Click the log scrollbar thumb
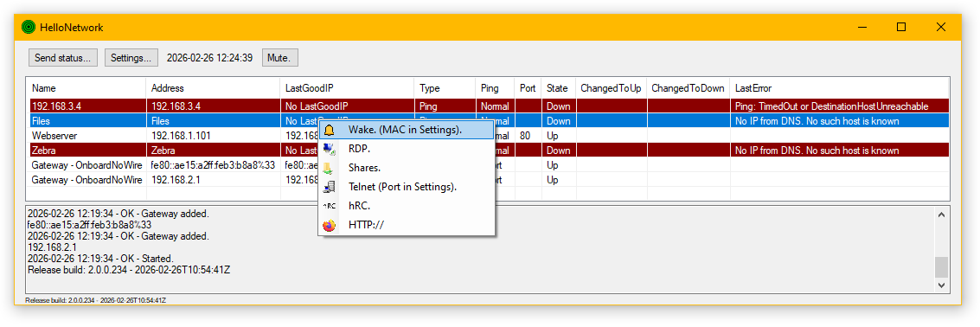Screen dimensions: 980x327 click(941, 267)
